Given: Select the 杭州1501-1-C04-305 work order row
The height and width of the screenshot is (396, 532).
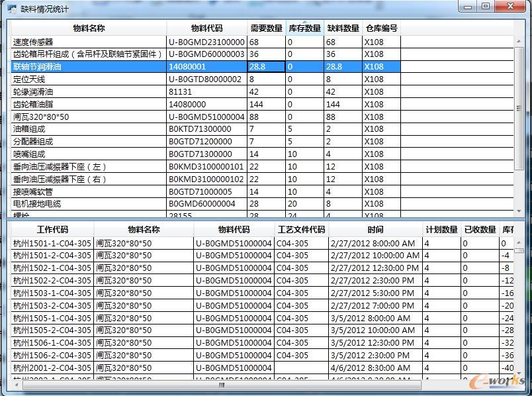Looking at the screenshot, I should coord(52,243).
